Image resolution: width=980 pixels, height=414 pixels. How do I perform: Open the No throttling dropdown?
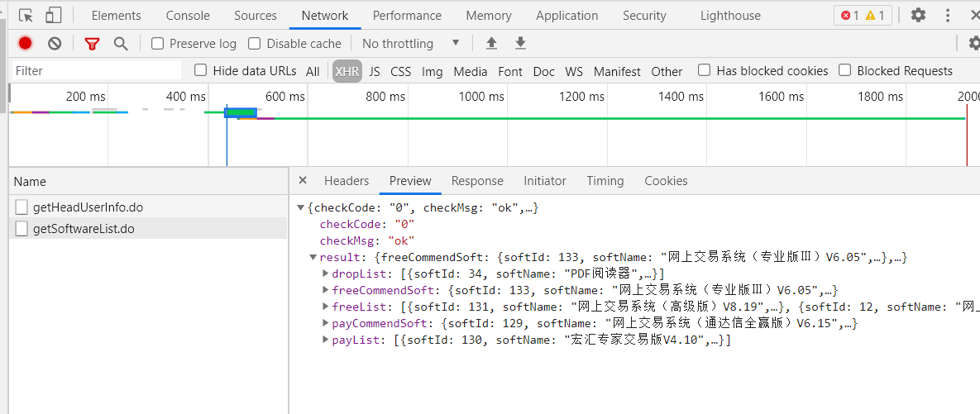pyautogui.click(x=411, y=43)
